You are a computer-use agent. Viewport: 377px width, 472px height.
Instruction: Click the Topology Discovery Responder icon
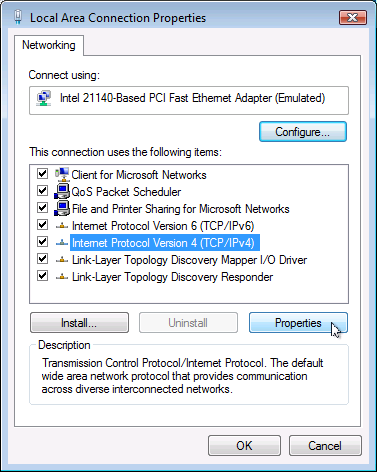tap(62, 277)
